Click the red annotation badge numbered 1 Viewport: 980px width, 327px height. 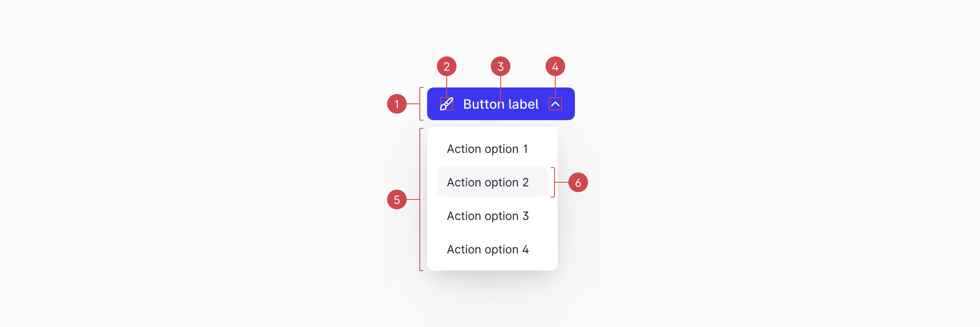point(396,104)
